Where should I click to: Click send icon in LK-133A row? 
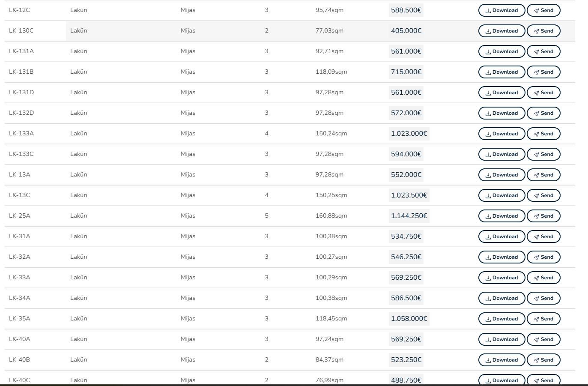(x=536, y=134)
